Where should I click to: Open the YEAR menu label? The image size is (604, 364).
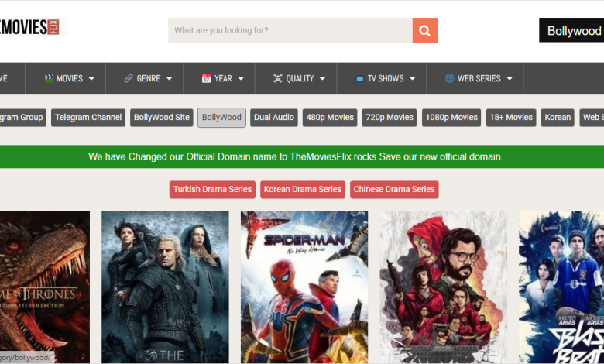point(223,78)
